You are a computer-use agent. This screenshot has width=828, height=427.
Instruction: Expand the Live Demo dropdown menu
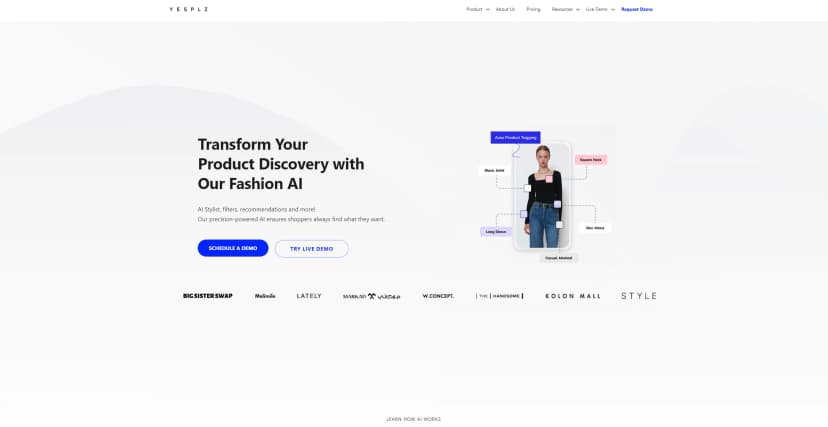pos(600,10)
